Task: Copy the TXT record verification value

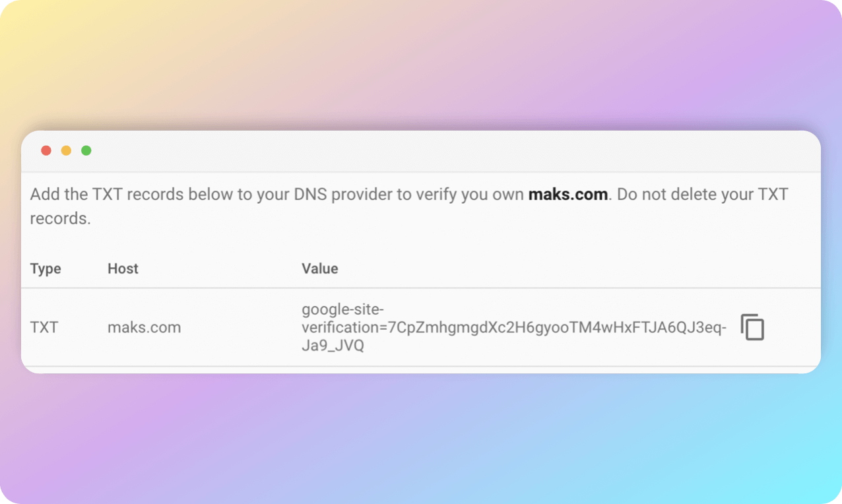Action: point(752,327)
